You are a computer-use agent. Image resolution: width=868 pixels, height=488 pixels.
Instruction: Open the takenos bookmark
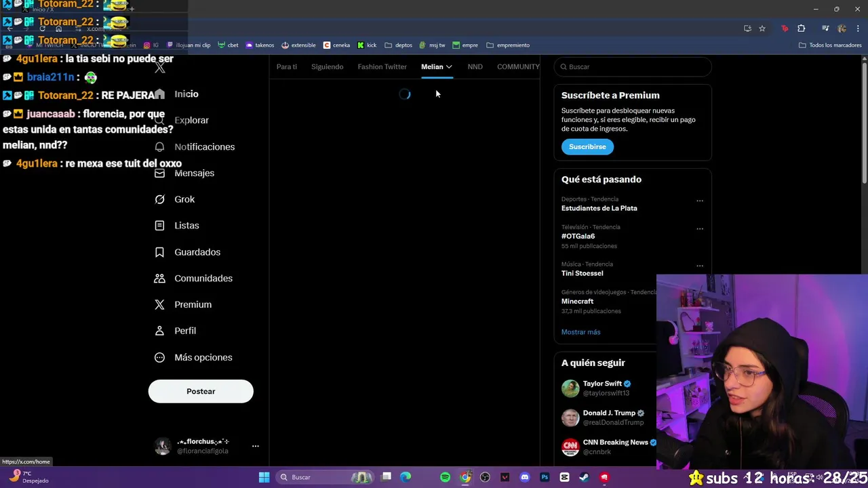pos(260,45)
